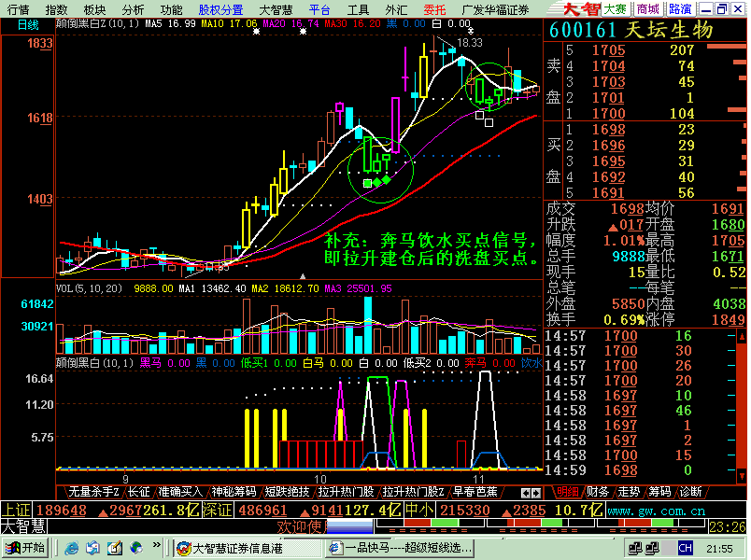
Task: Click second network icon in system tray
Action: [652, 548]
